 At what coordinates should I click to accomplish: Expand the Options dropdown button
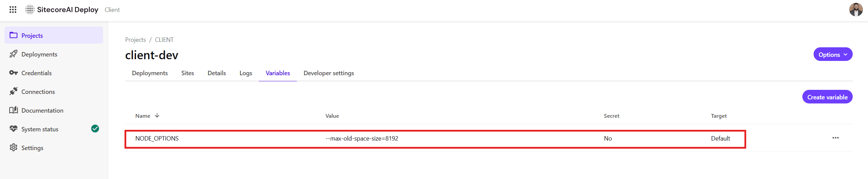[x=833, y=54]
